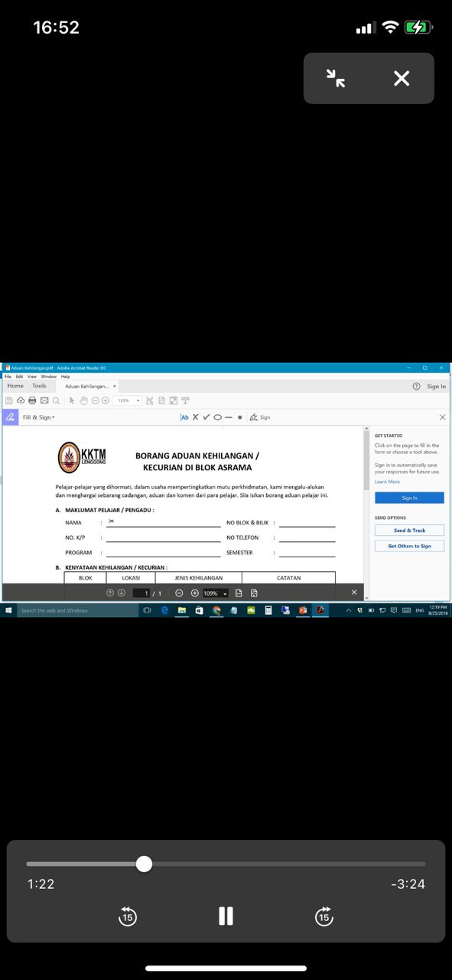
Task: Exit fullscreen with the shrink arrows icon
Action: (335, 78)
